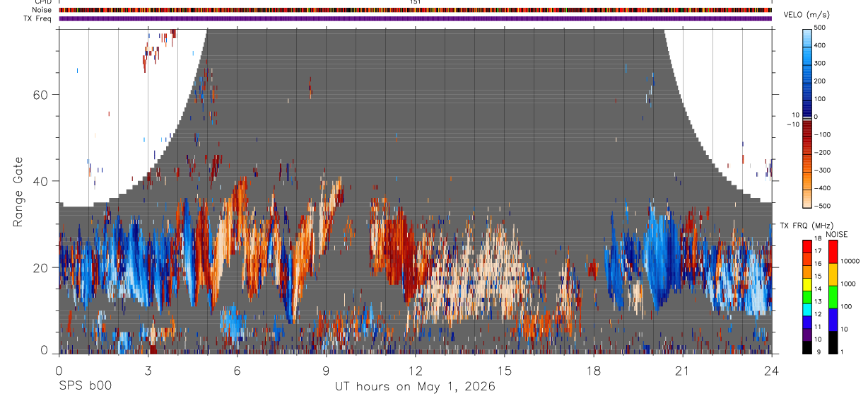Pick the red swatch in NOISE legend
Viewport: 868px width, 401px height.
point(833,252)
